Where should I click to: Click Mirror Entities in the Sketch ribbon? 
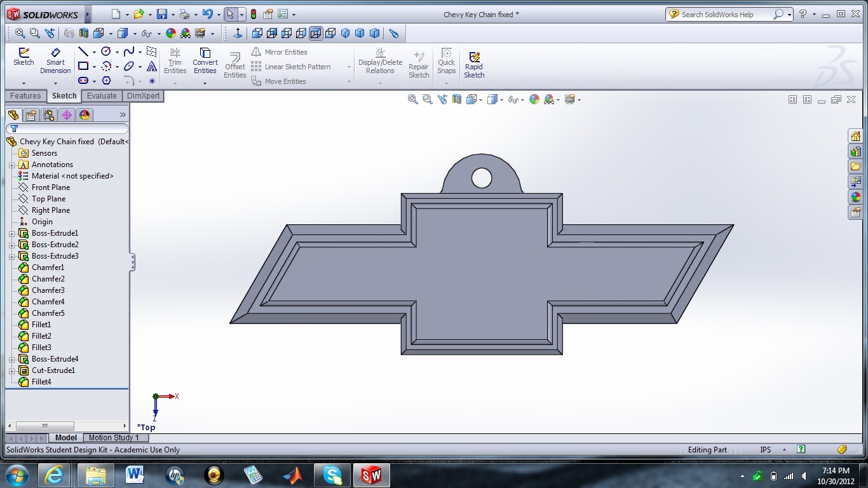coord(285,51)
